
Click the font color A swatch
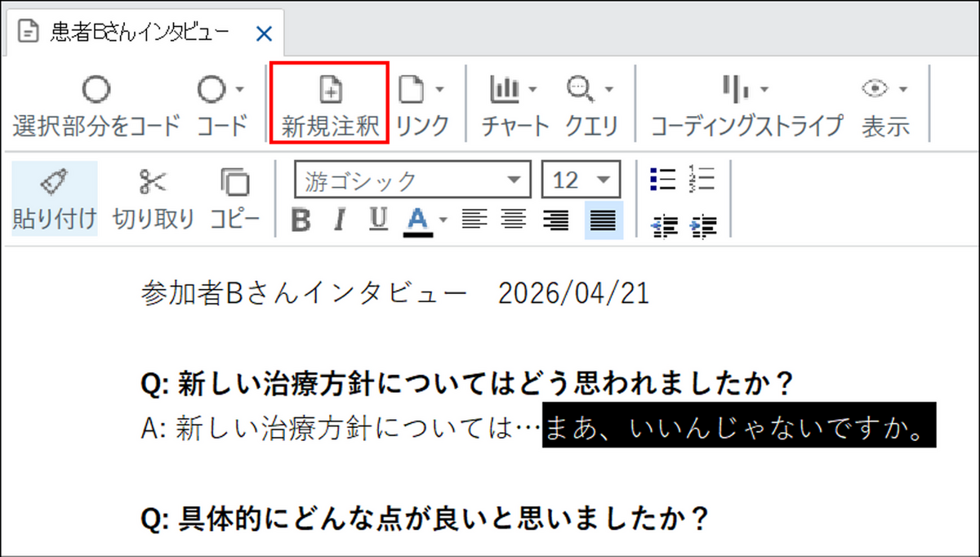click(x=417, y=221)
